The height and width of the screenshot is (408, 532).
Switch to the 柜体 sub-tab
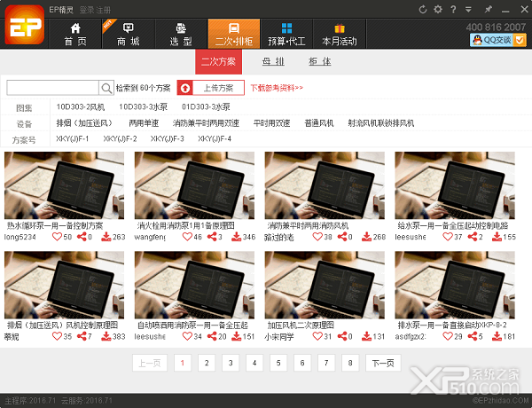click(x=319, y=61)
